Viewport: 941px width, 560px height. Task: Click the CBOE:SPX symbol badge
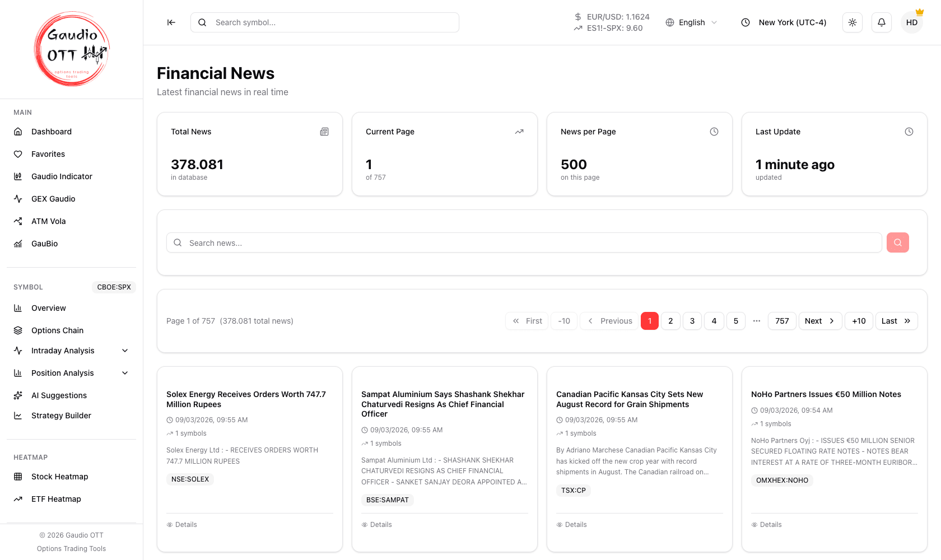pyautogui.click(x=114, y=287)
